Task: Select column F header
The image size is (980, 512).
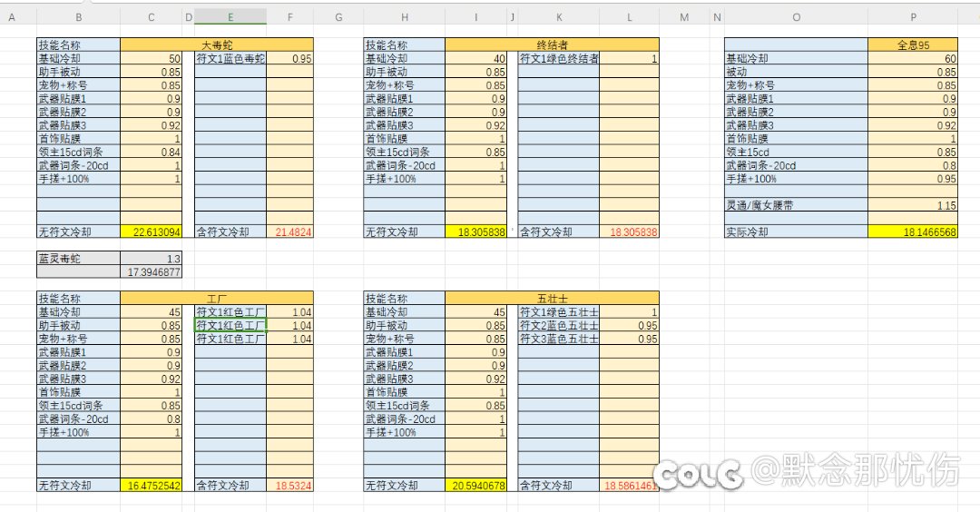Action: pos(290,17)
